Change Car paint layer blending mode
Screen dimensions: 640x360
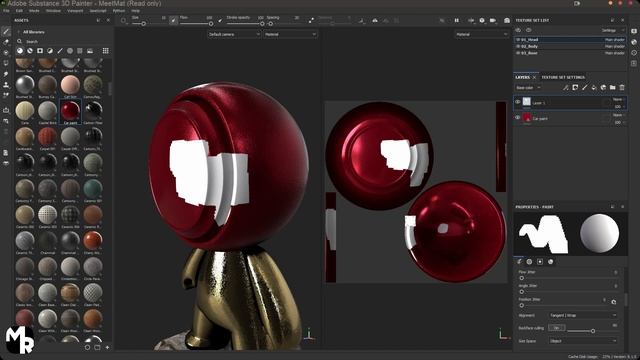619,115
